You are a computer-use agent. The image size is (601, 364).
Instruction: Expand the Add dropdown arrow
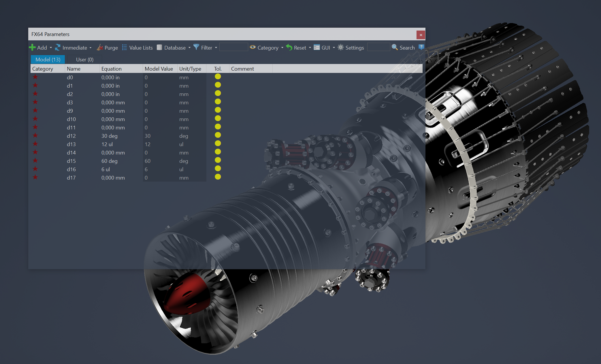51,48
